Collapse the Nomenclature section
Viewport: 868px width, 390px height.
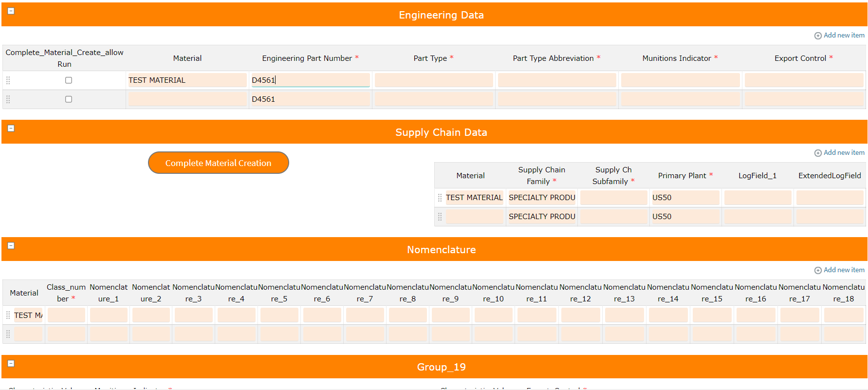[x=11, y=245]
